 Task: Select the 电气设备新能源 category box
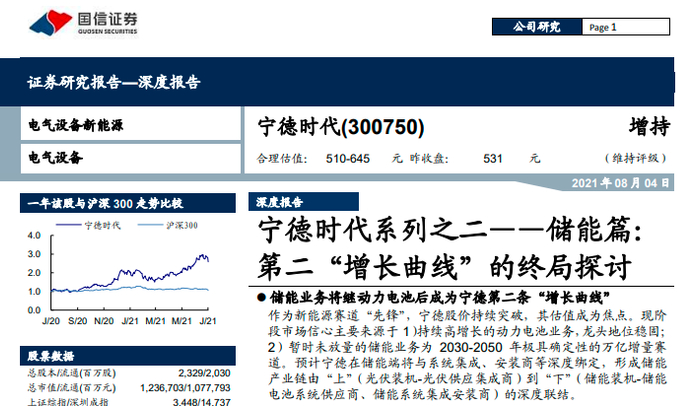pyautogui.click(x=130, y=125)
